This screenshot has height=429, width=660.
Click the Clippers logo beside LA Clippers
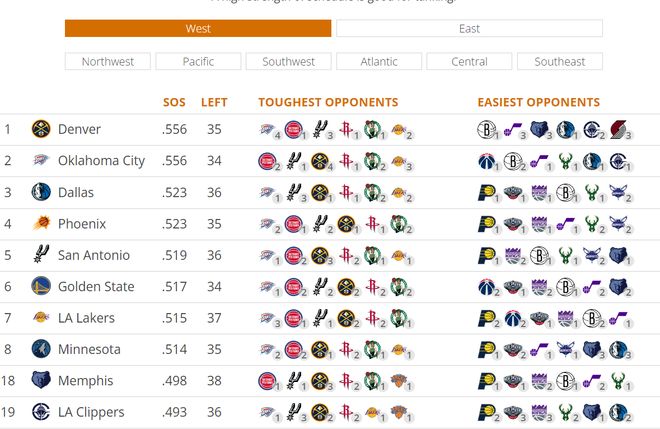click(41, 412)
